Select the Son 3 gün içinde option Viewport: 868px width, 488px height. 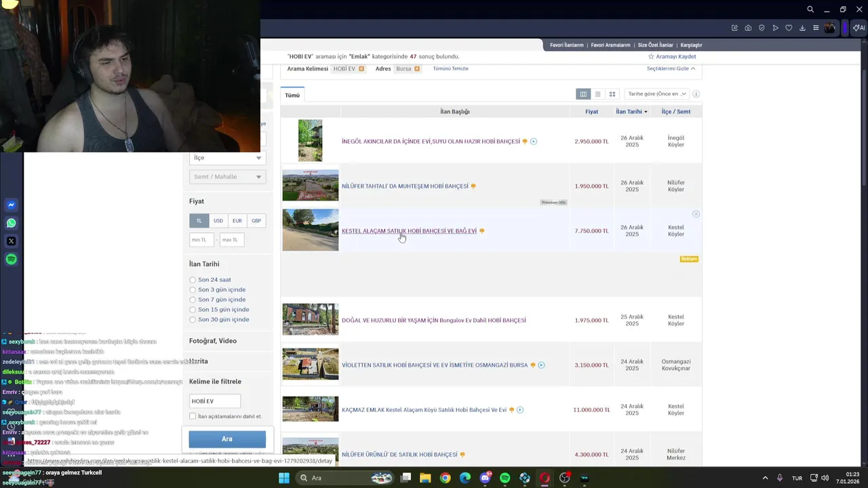click(x=193, y=290)
